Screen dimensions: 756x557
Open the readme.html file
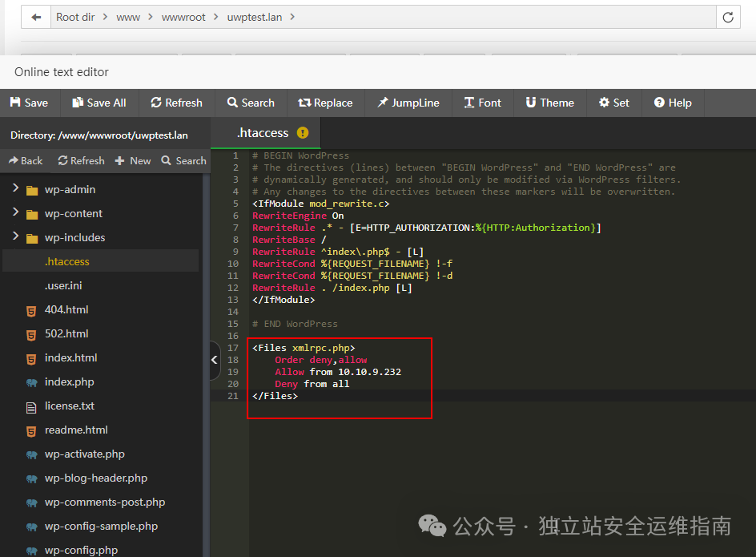point(76,430)
